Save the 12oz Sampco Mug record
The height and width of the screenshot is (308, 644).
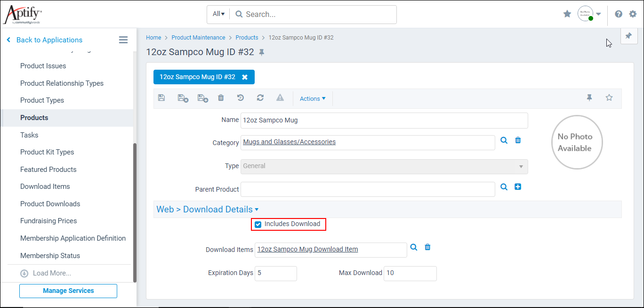[161, 97]
